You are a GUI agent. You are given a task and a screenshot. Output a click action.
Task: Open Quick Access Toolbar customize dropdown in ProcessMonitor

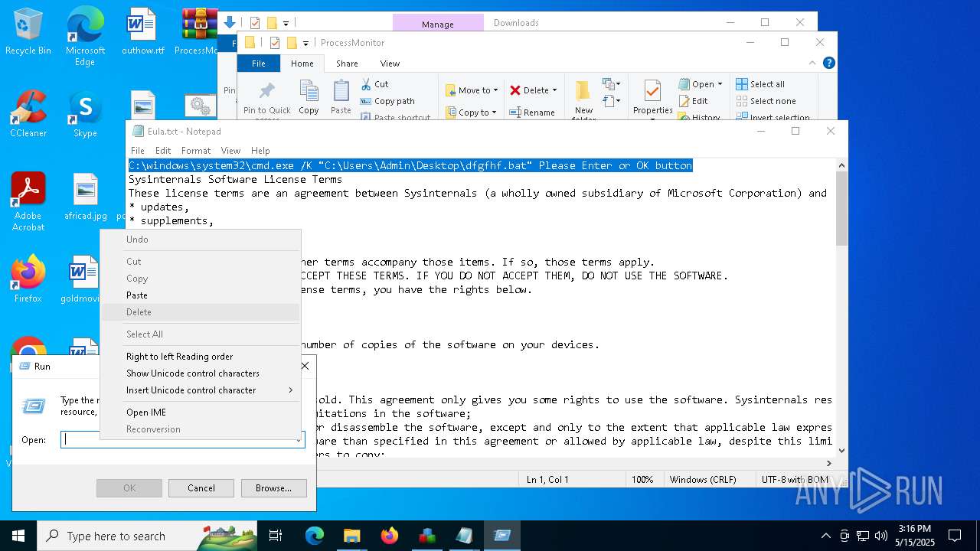point(305,43)
